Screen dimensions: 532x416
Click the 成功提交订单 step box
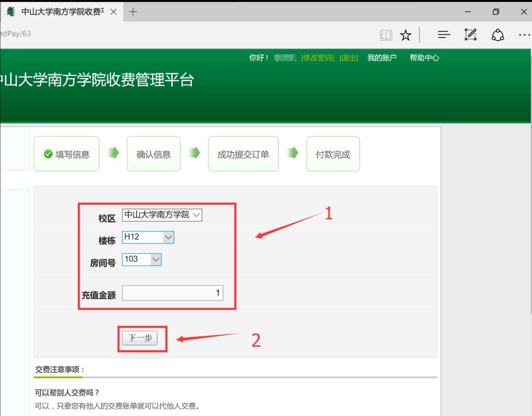click(x=243, y=154)
